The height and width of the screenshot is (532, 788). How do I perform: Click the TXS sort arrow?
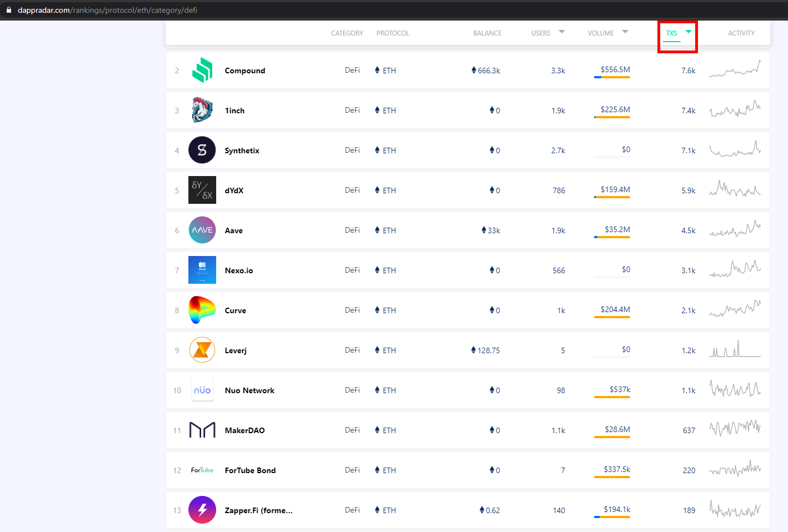(x=689, y=32)
